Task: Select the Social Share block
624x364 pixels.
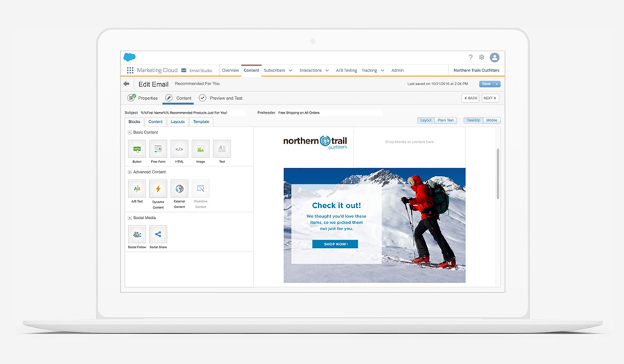Action: [158, 234]
